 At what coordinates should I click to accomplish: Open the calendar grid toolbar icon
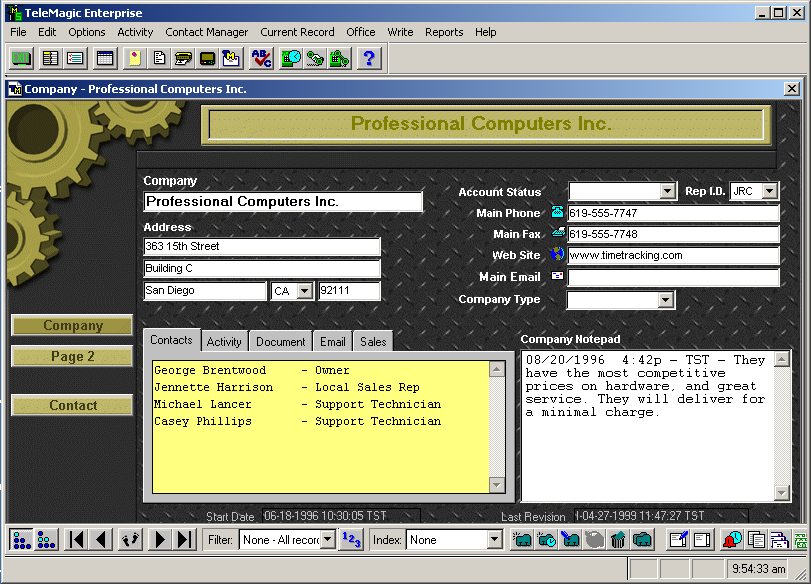[x=105, y=58]
